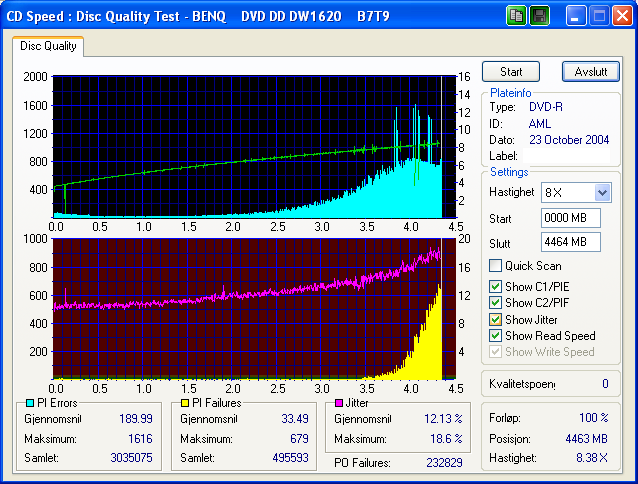Click the empty Label field
The height and width of the screenshot is (484, 638).
pyautogui.click(x=566, y=156)
